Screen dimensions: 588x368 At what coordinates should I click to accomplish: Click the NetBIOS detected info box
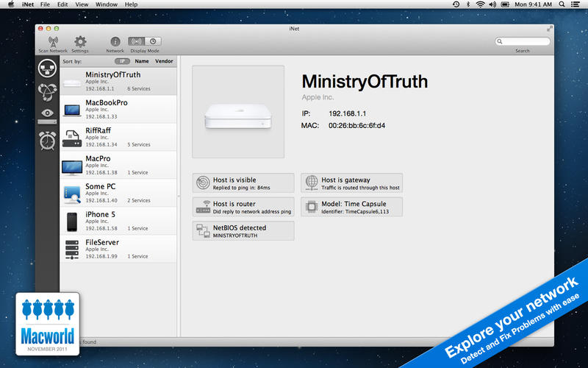(243, 231)
